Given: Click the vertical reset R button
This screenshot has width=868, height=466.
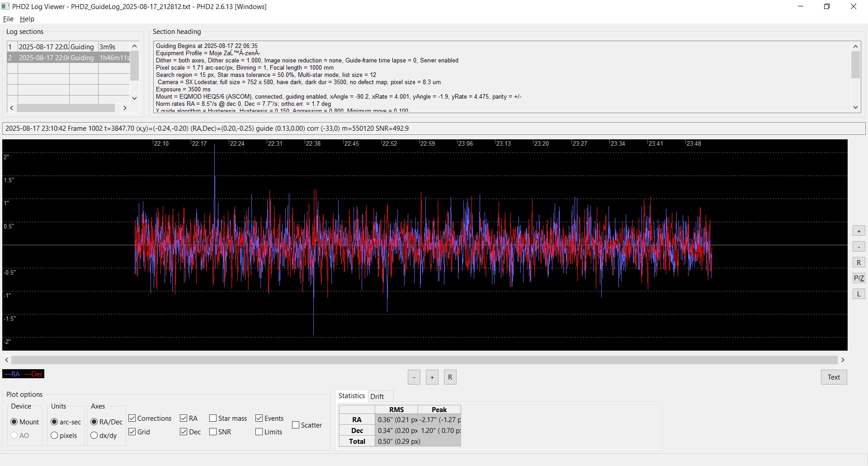Looking at the screenshot, I should pyautogui.click(x=859, y=262).
